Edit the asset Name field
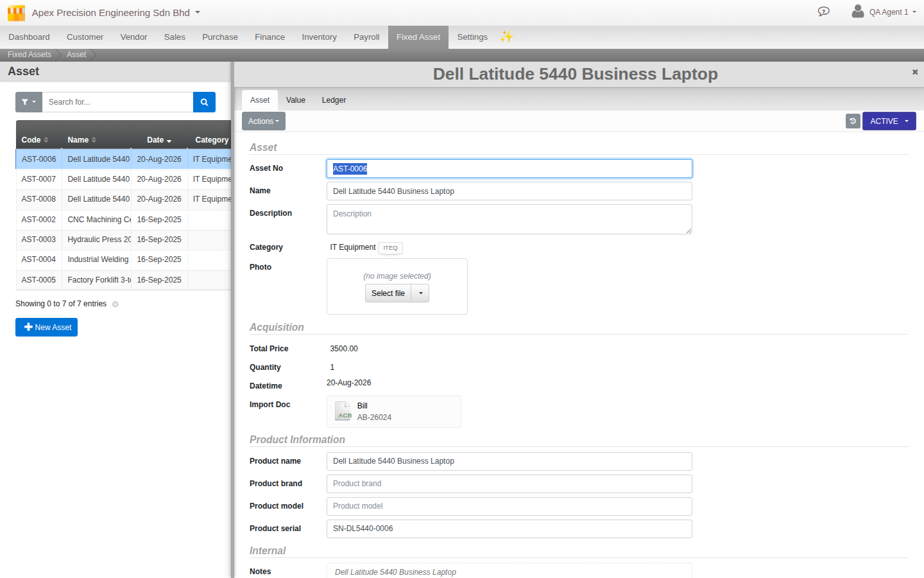924x578 pixels. [x=509, y=191]
